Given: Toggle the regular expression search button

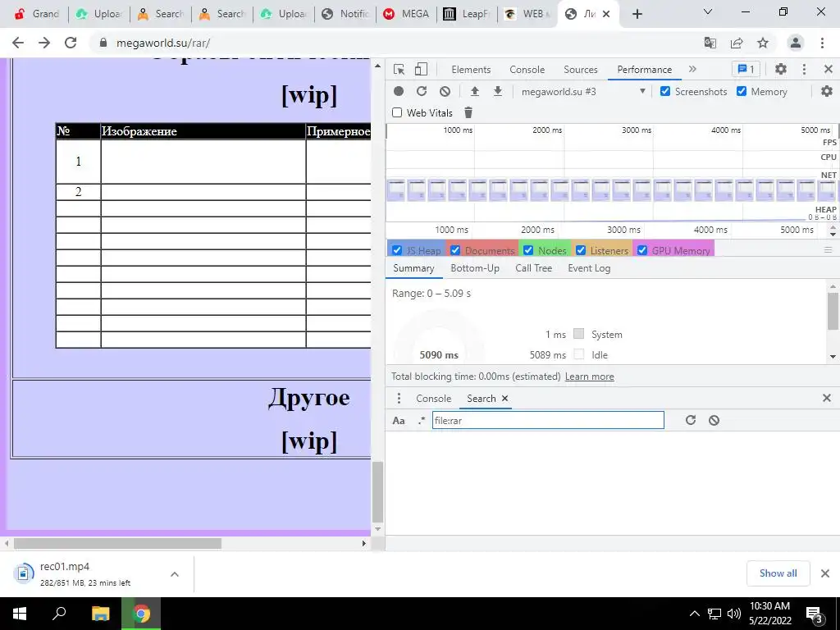Looking at the screenshot, I should point(422,421).
